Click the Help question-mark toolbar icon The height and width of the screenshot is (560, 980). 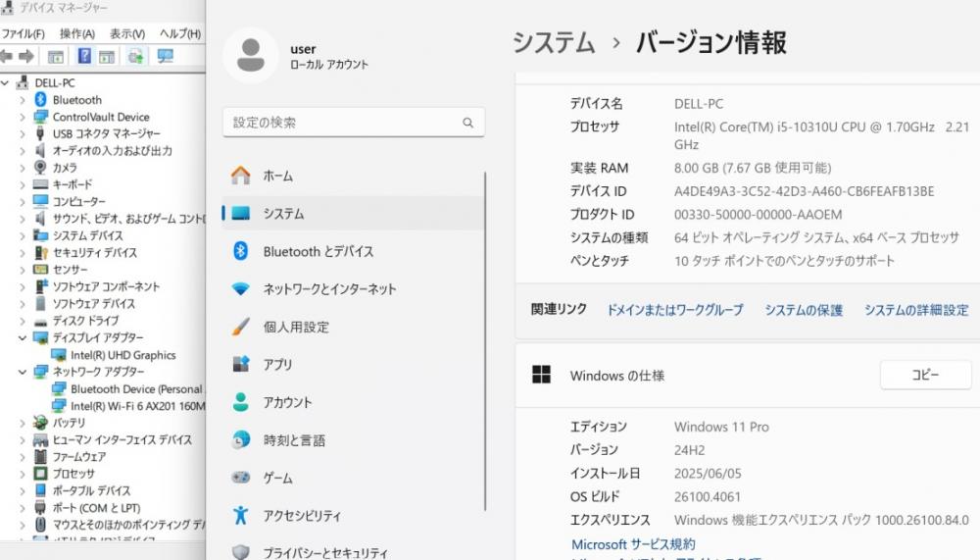tap(83, 56)
